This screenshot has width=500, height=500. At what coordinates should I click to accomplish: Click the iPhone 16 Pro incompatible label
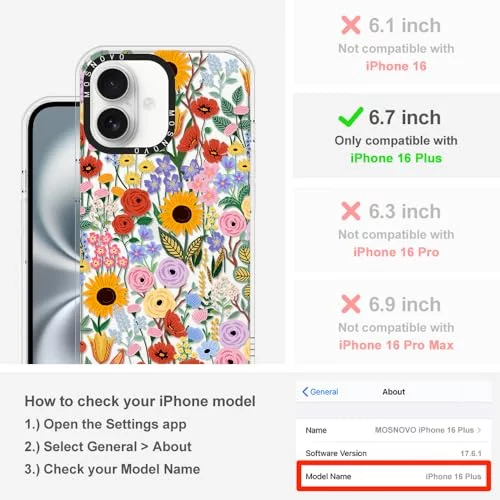pos(396,252)
